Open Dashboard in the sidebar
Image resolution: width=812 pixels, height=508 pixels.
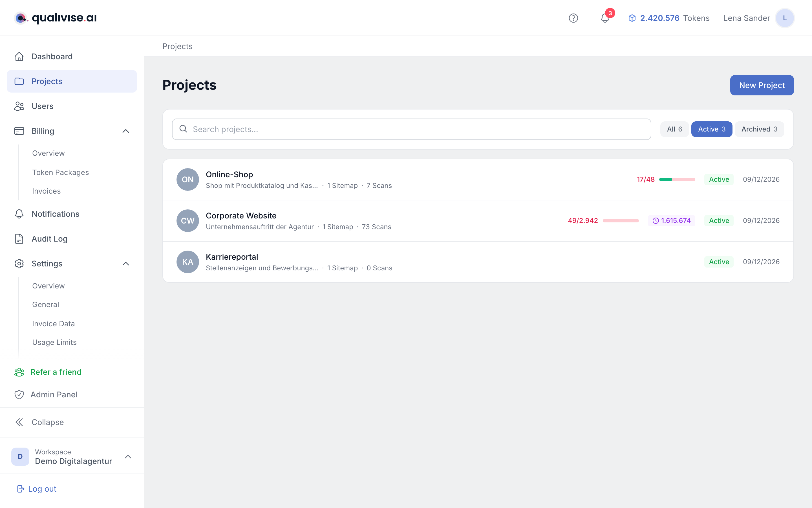(x=72, y=56)
